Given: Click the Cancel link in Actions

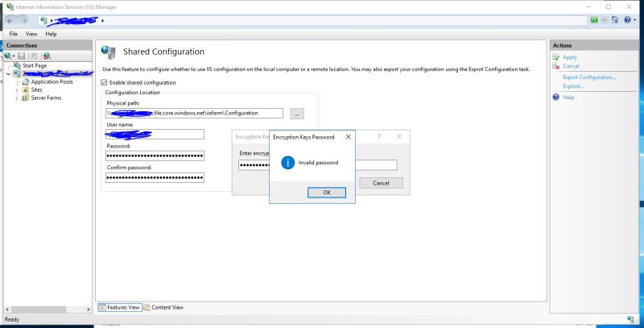Looking at the screenshot, I should tap(571, 66).
